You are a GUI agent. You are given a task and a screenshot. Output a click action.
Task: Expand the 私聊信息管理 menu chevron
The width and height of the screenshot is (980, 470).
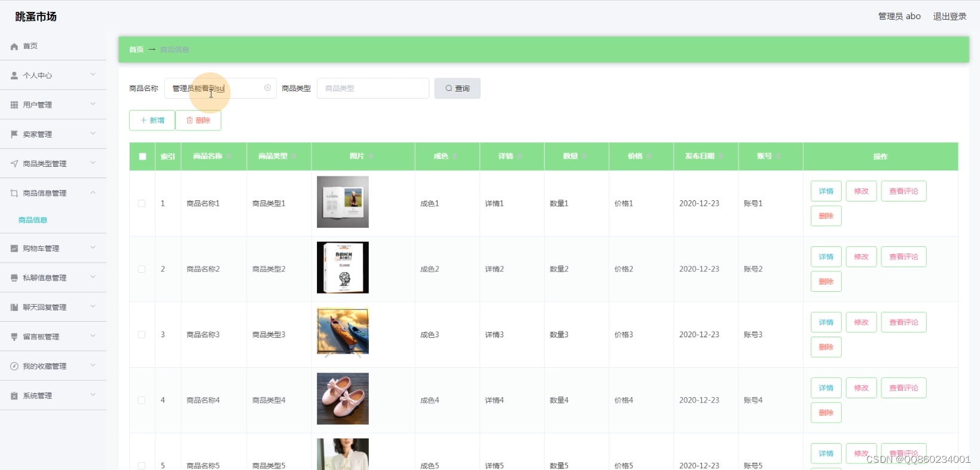coord(93,277)
